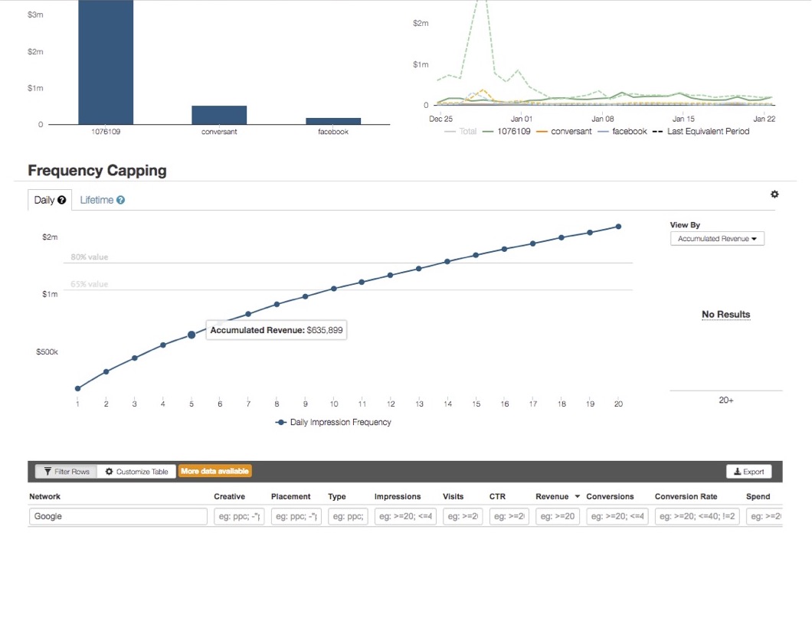
Task: Sort by the Conversions column header
Action: coord(610,496)
